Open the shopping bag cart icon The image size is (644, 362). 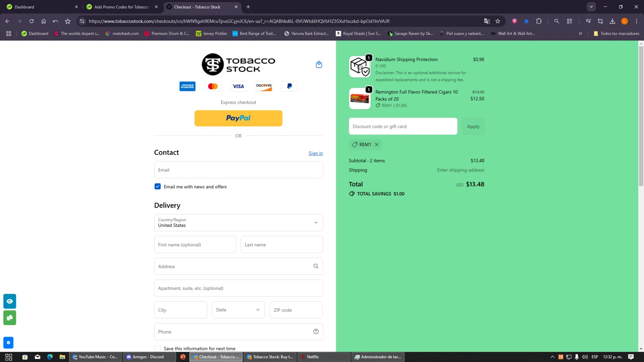click(x=319, y=64)
